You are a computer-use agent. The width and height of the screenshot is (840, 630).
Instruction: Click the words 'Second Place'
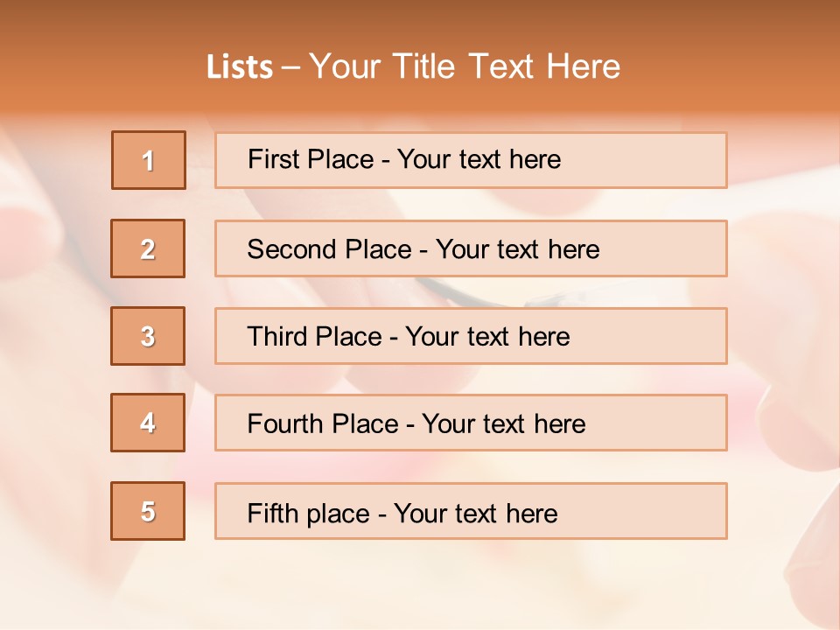(329, 249)
